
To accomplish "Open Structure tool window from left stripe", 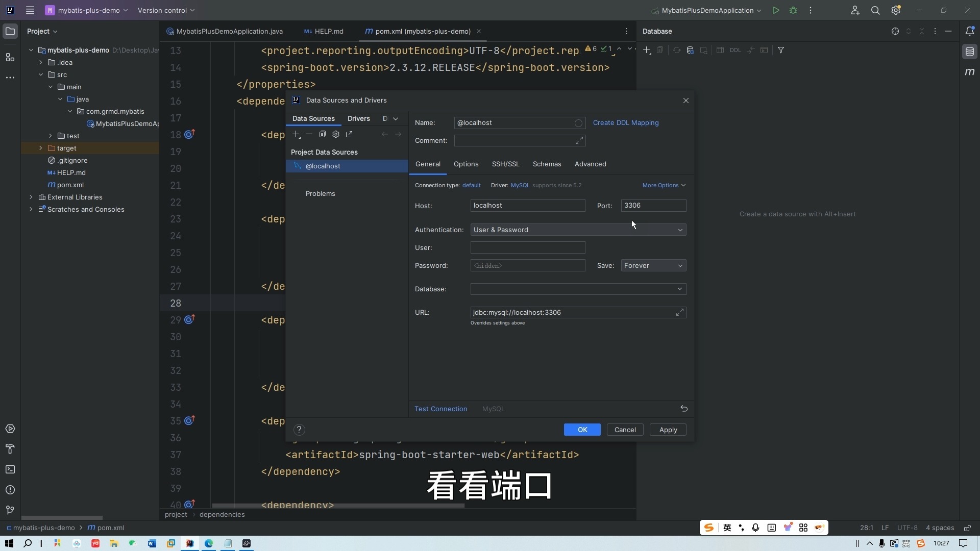I will pyautogui.click(x=10, y=57).
